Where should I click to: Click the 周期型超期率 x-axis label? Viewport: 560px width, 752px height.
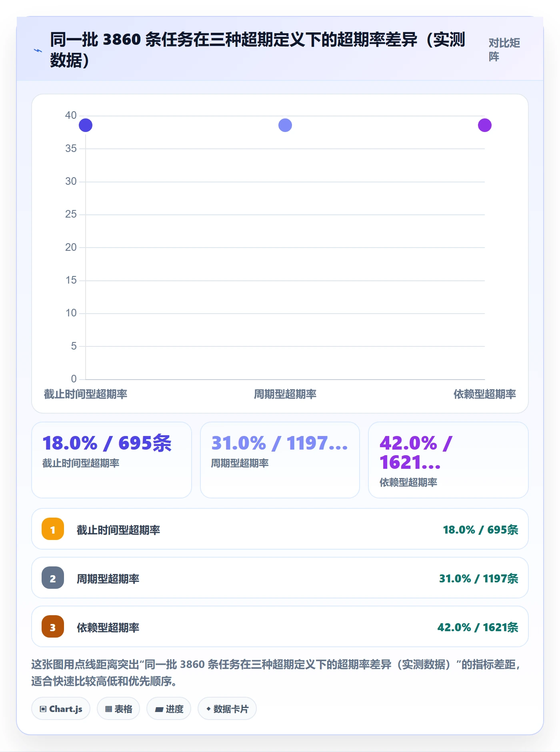(x=285, y=394)
